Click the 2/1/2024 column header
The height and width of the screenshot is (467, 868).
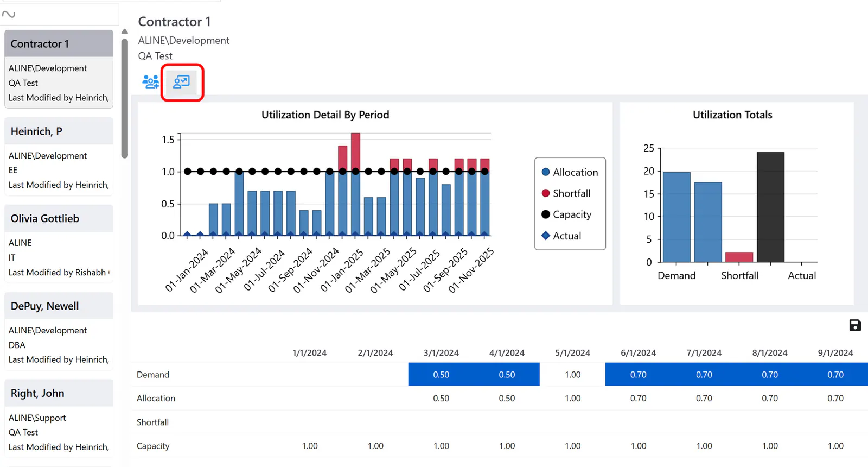375,352
